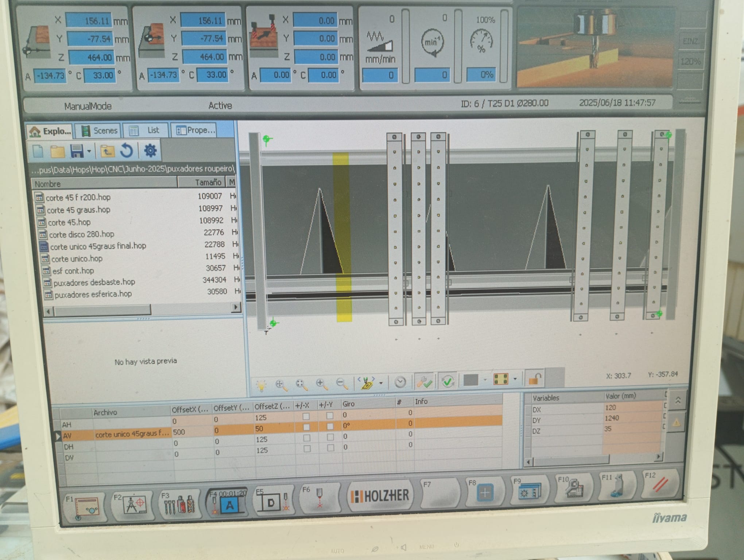
Task: Click the tool check with green tick icon
Action: [x=425, y=382]
